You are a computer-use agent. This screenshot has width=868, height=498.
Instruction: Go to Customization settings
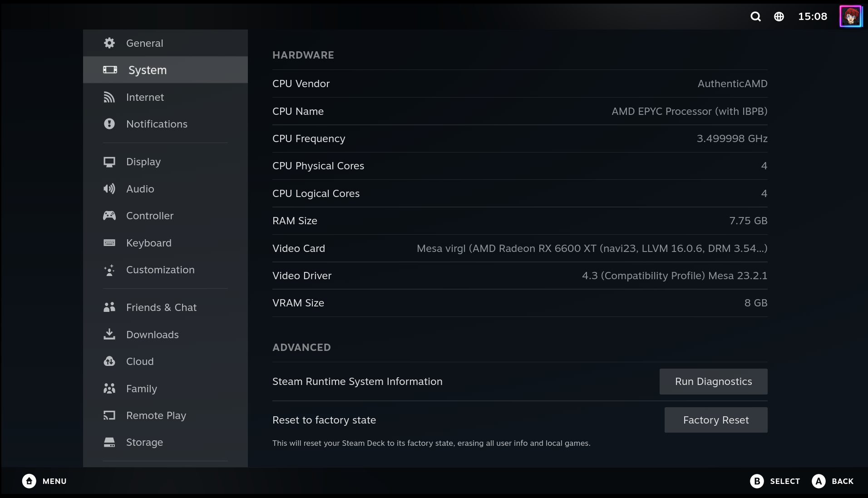tap(160, 270)
